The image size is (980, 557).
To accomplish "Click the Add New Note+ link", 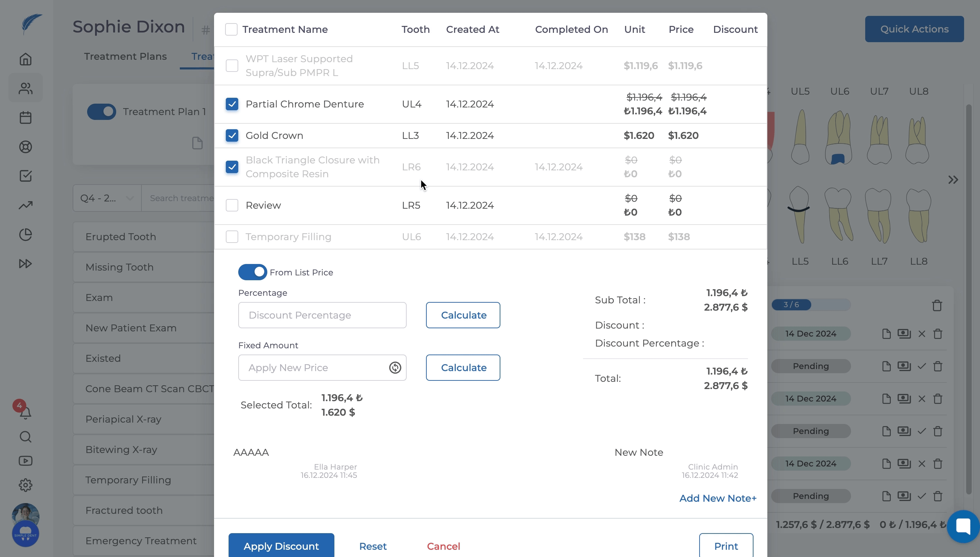I will (718, 498).
